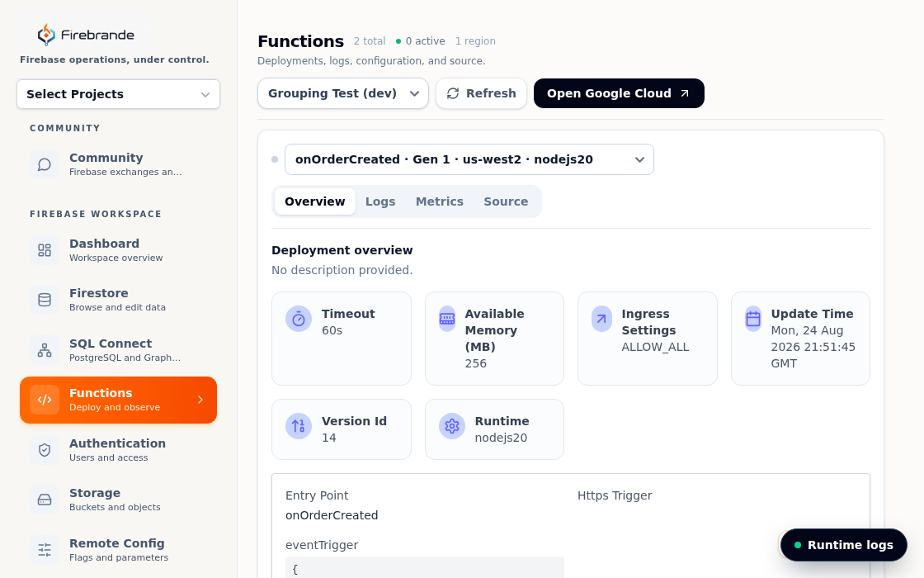Click the 'Https Trigger' label
924x578 pixels.
click(x=615, y=495)
